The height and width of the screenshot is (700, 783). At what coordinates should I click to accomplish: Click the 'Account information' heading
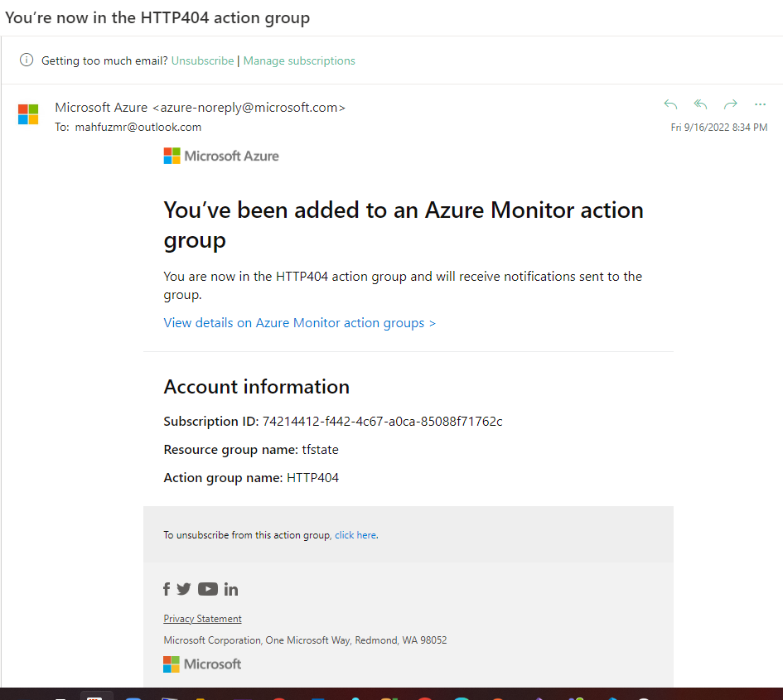[x=257, y=387]
